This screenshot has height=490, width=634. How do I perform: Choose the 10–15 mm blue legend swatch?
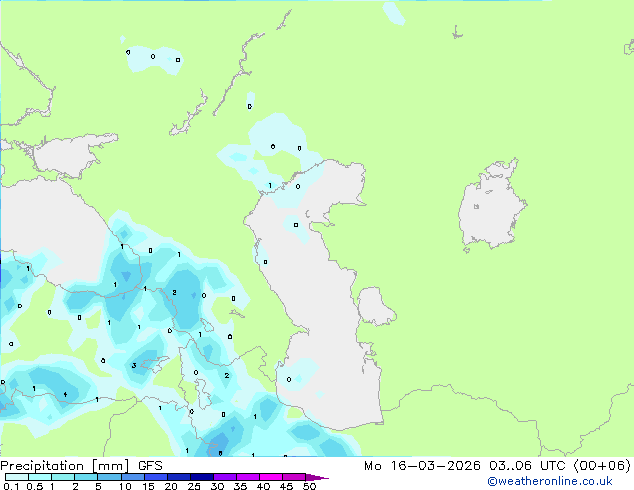[x=132, y=477]
